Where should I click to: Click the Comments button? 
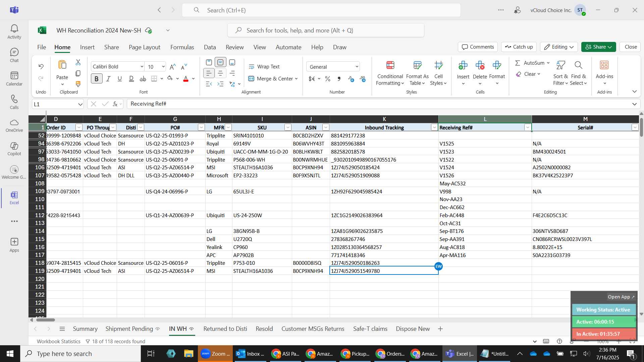[478, 47]
